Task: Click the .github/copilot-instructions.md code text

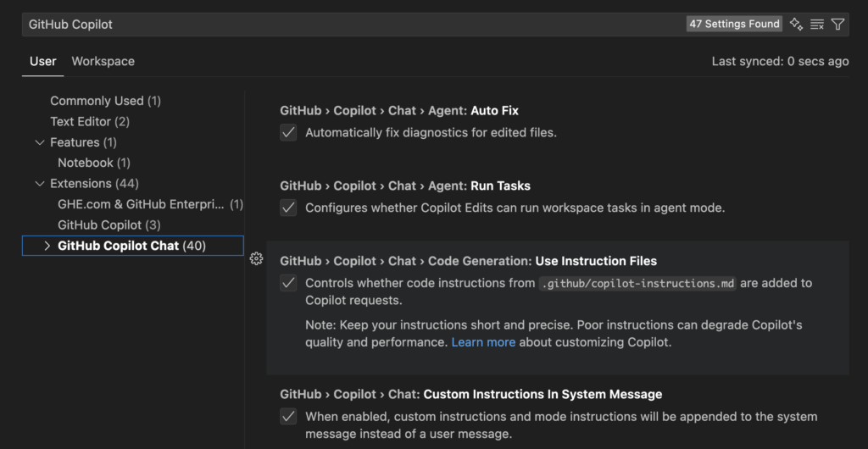Action: click(x=637, y=284)
